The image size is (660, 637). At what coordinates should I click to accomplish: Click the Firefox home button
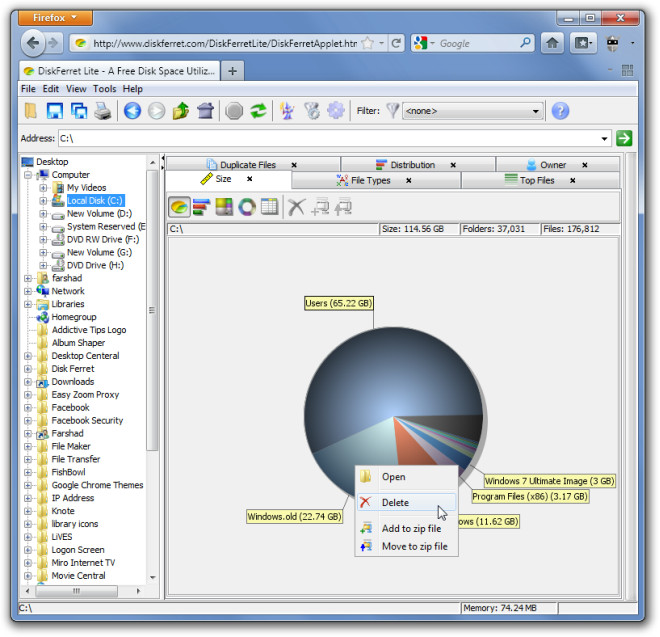[552, 43]
